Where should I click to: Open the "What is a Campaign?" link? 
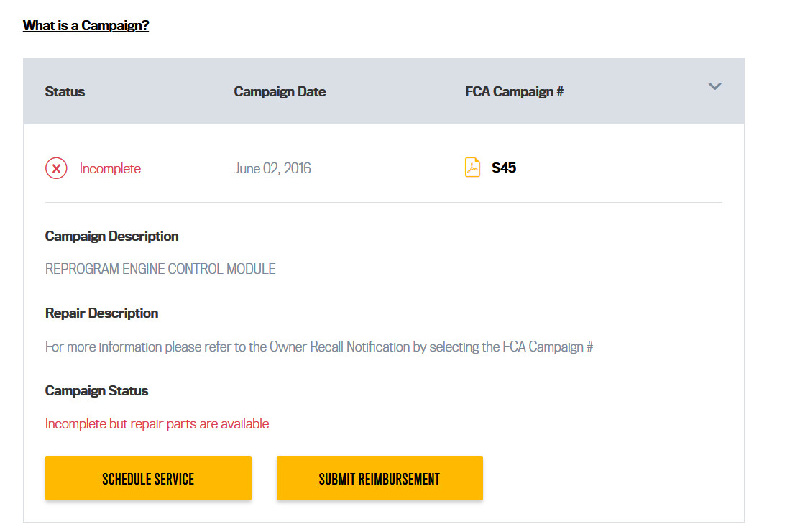pyautogui.click(x=86, y=26)
